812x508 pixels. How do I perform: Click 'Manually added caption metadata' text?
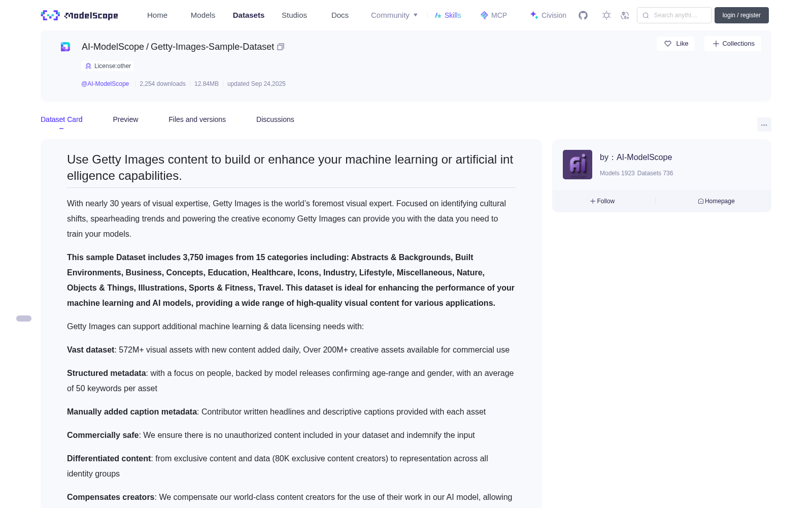pyautogui.click(x=132, y=411)
